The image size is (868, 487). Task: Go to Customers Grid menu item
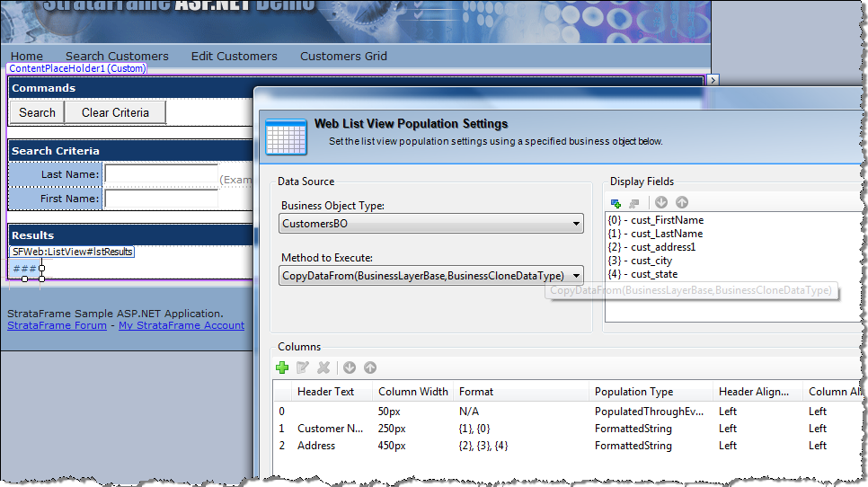[x=343, y=56]
